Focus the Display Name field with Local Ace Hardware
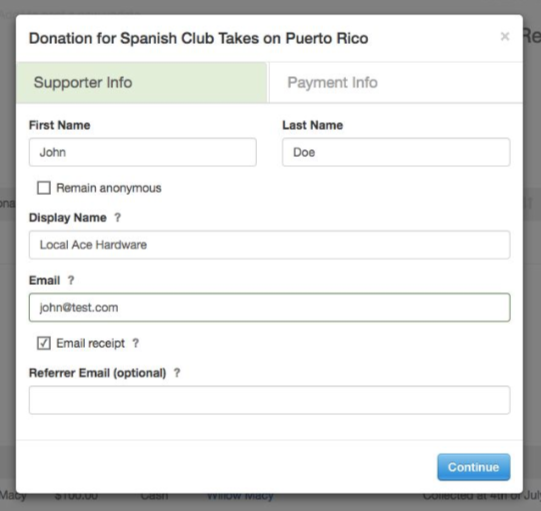 click(x=269, y=245)
